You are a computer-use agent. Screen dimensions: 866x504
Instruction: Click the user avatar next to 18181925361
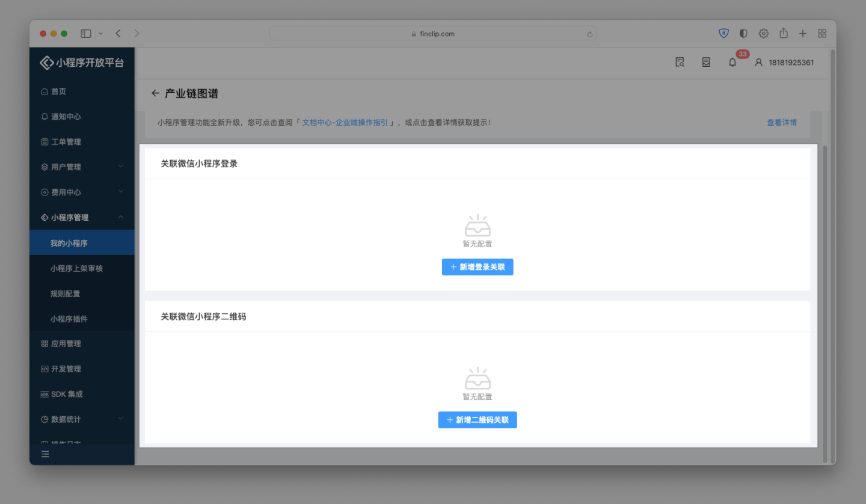[758, 62]
